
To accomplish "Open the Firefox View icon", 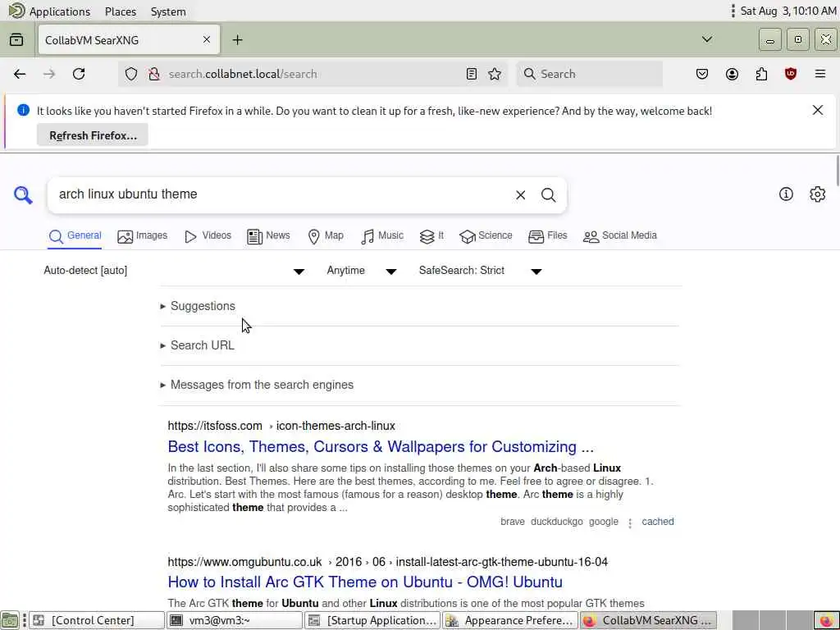I will coord(16,39).
